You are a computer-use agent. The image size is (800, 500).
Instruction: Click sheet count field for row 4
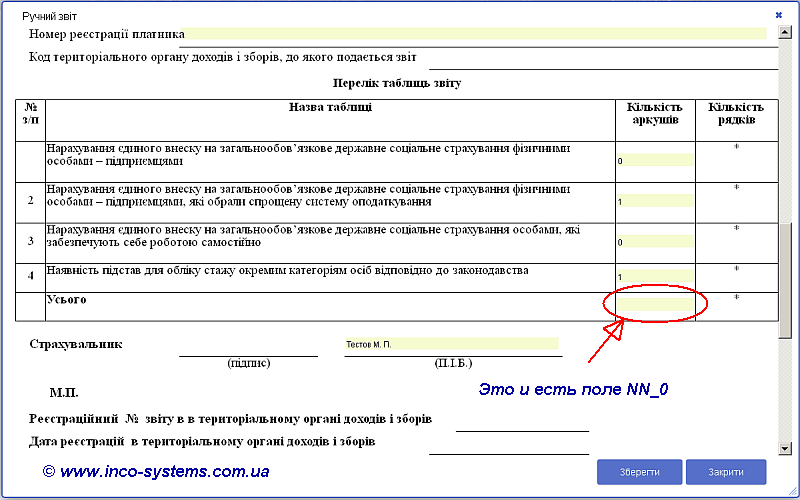click(655, 277)
